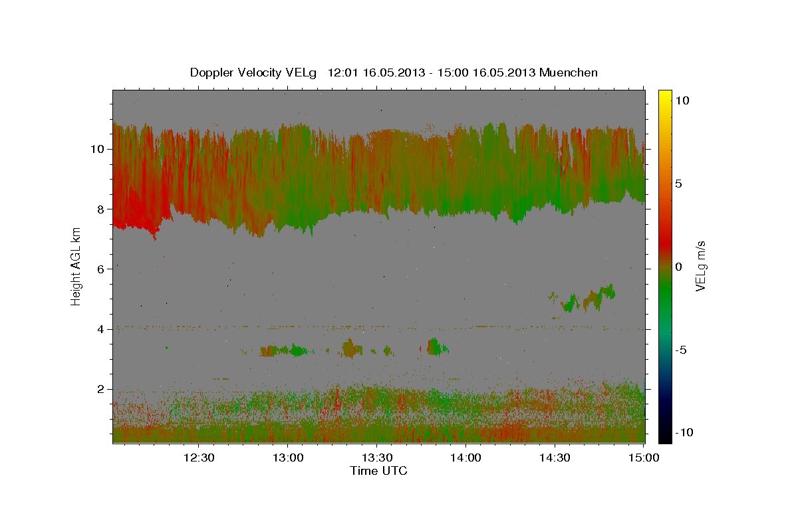The height and width of the screenshot is (532, 798).
Task: Select the '12:30' time axis label
Action: pyautogui.click(x=199, y=458)
